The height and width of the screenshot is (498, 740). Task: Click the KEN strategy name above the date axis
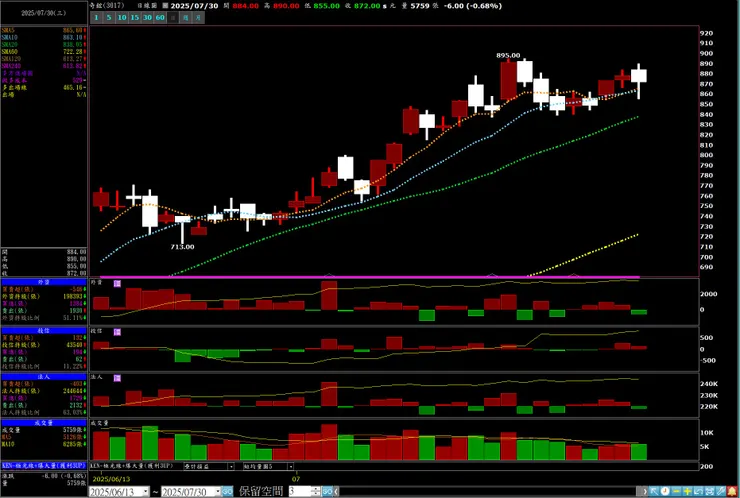click(132, 466)
